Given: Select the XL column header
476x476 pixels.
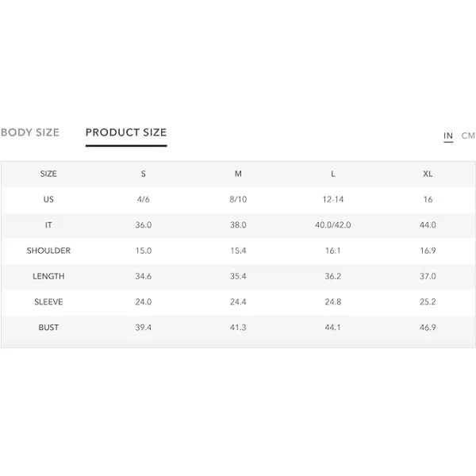Looking at the screenshot, I should (x=428, y=174).
